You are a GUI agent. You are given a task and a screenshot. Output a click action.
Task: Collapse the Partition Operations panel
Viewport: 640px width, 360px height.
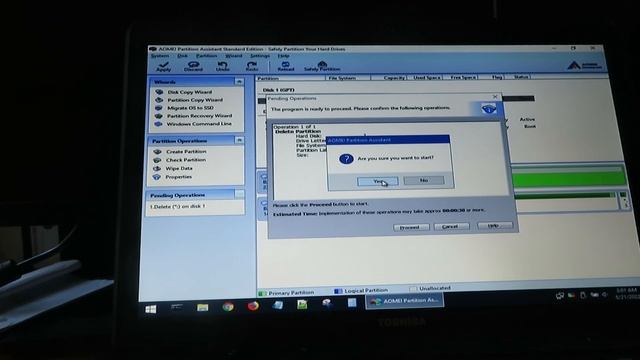(x=239, y=140)
